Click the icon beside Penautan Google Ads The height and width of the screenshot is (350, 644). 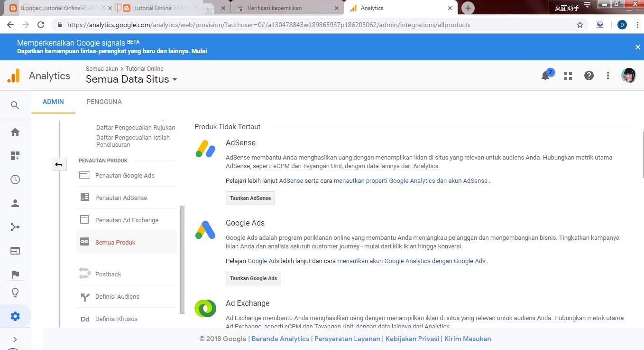(85, 175)
